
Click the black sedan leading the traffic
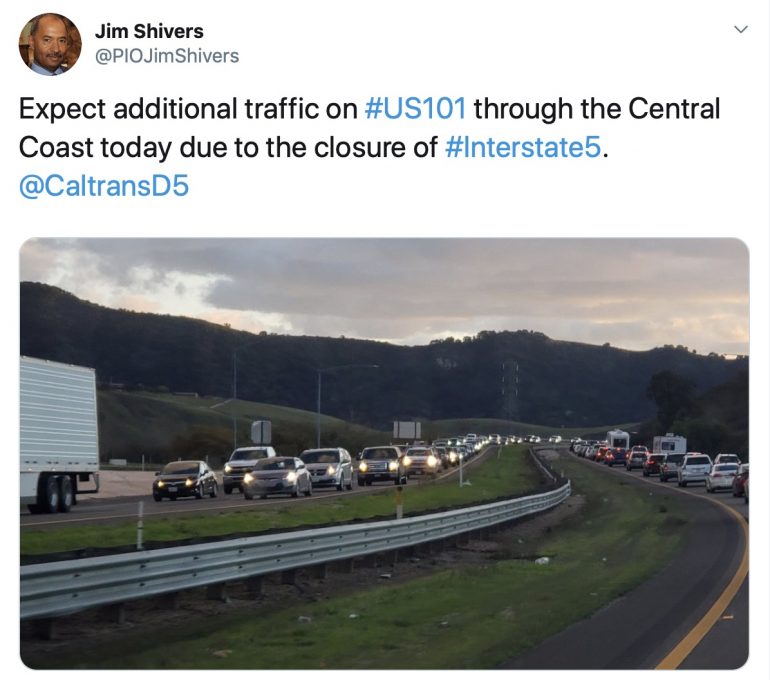click(x=185, y=480)
